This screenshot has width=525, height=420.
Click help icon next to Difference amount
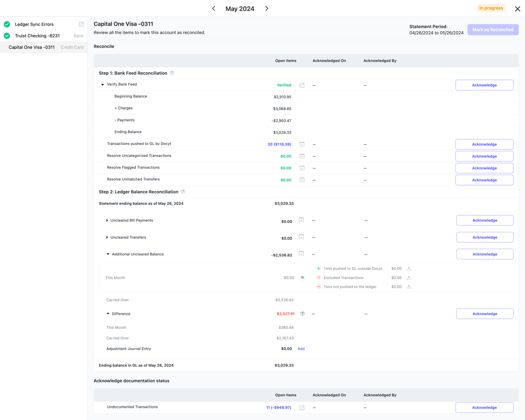(302, 314)
